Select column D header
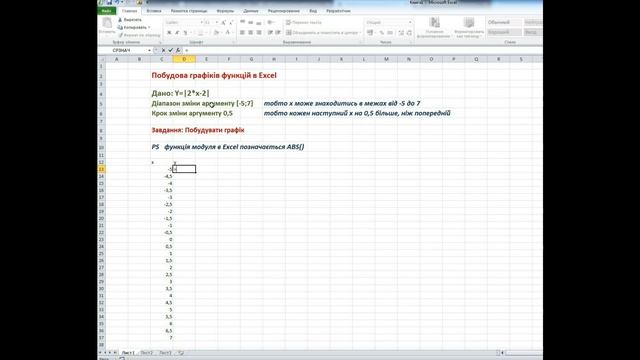The image size is (640, 360). coord(184,59)
